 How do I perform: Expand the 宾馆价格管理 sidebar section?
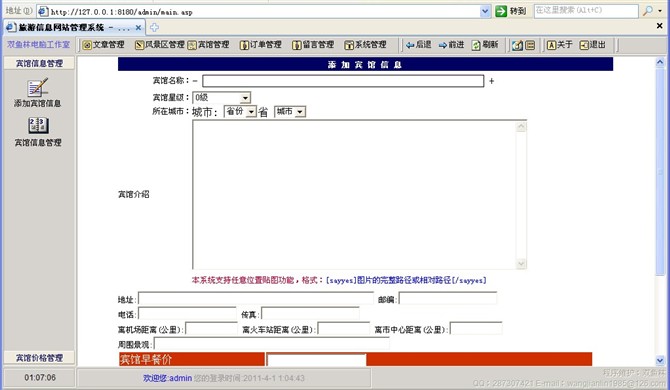click(x=39, y=358)
